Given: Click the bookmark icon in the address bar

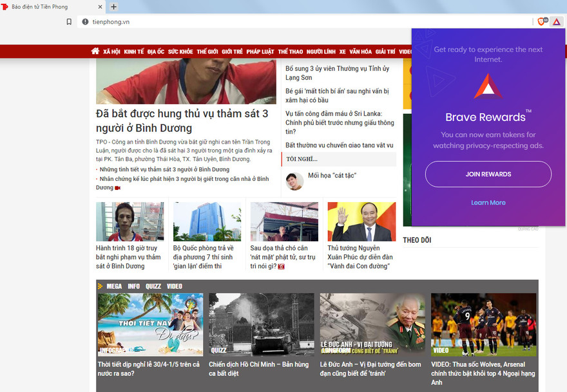Looking at the screenshot, I should (x=69, y=21).
